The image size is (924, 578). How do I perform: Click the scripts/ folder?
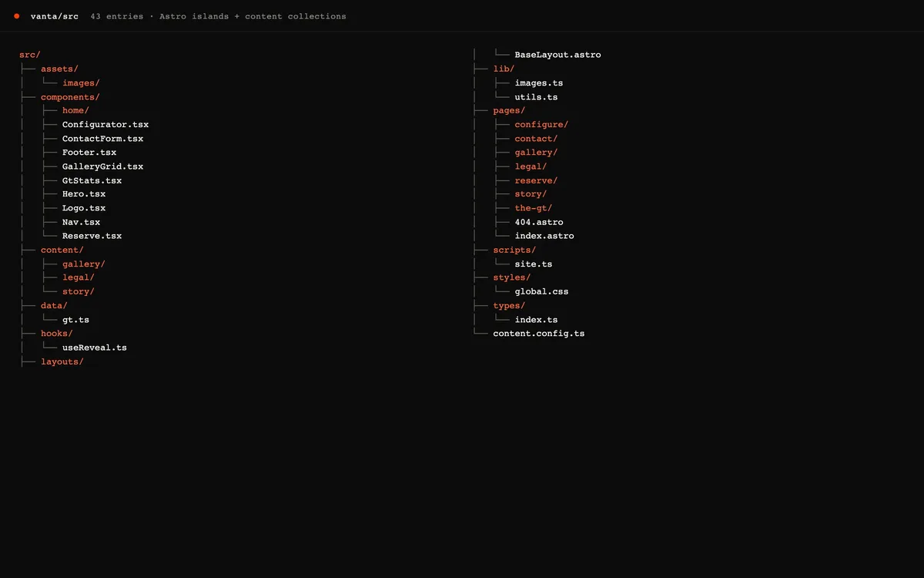pos(515,250)
